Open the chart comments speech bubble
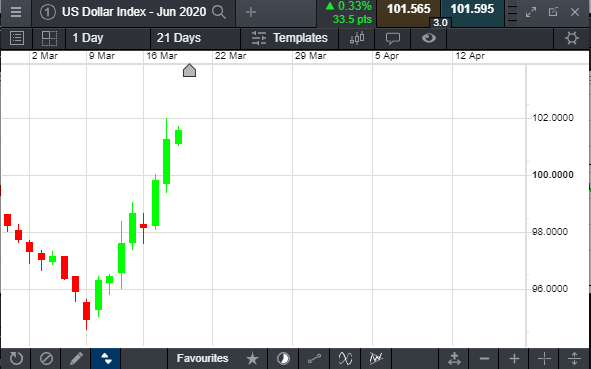The height and width of the screenshot is (369, 591). tap(392, 38)
